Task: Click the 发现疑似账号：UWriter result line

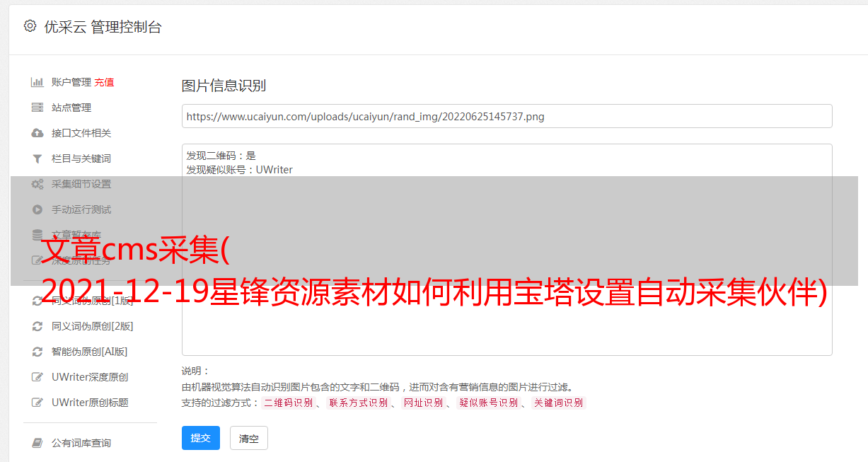Action: point(240,170)
